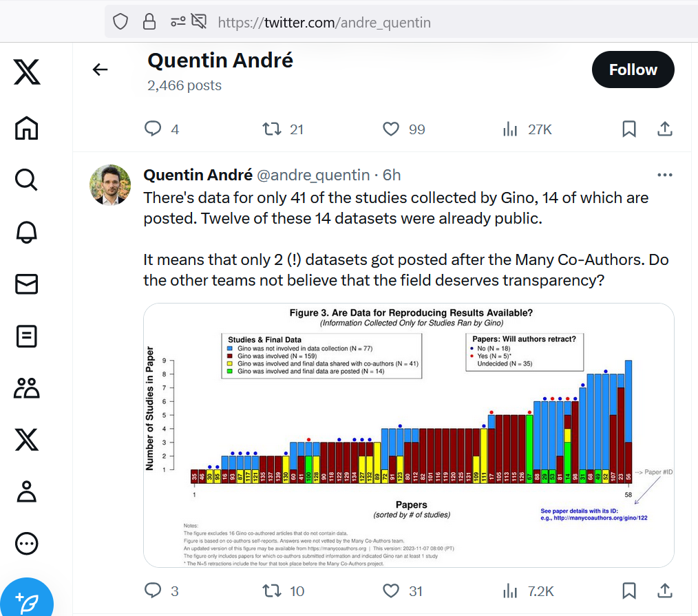Open the Explore search icon
This screenshot has height=616, width=698.
[27, 180]
